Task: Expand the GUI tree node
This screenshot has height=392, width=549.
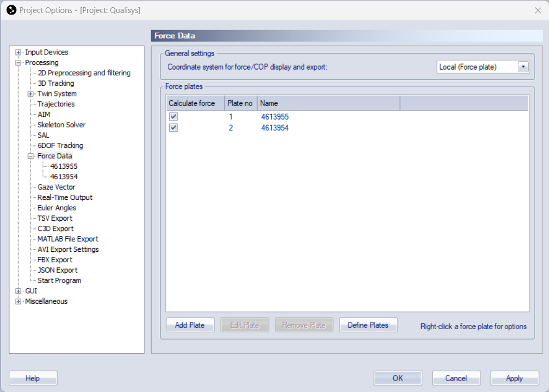Action: [x=19, y=291]
